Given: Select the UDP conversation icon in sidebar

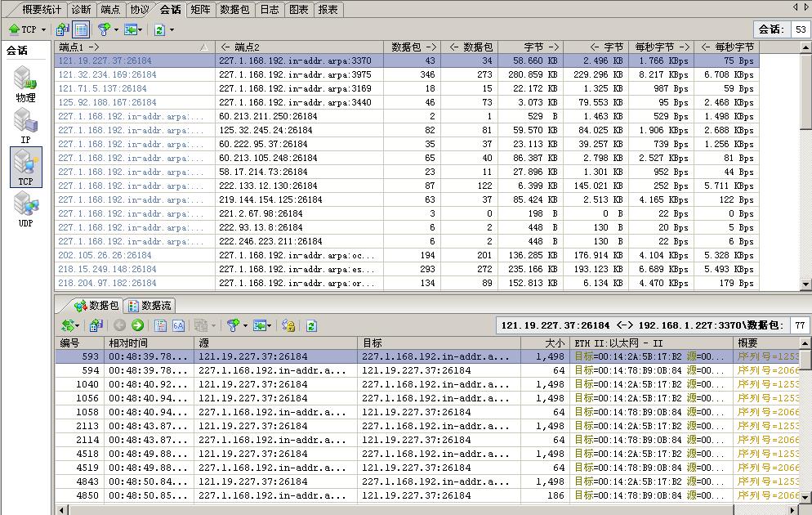Looking at the screenshot, I should coord(25,210).
